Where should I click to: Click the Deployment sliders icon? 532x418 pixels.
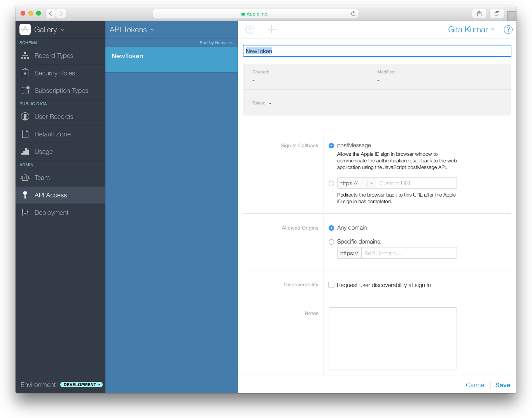(x=25, y=212)
